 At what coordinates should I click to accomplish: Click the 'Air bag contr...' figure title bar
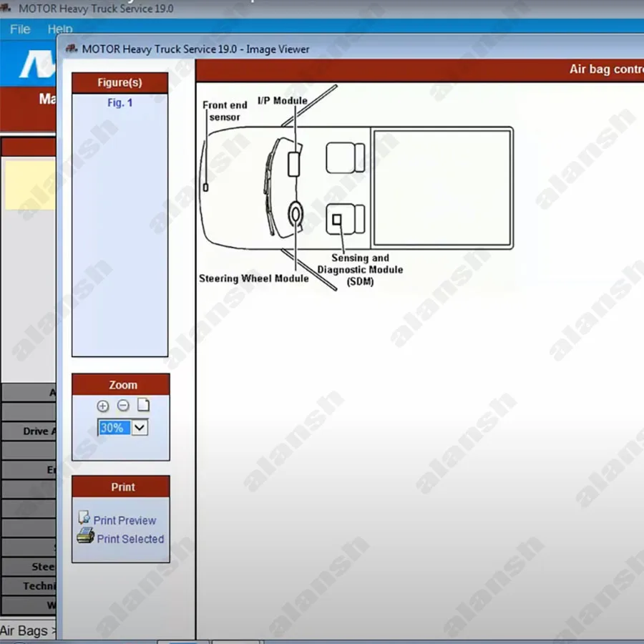[420, 70]
